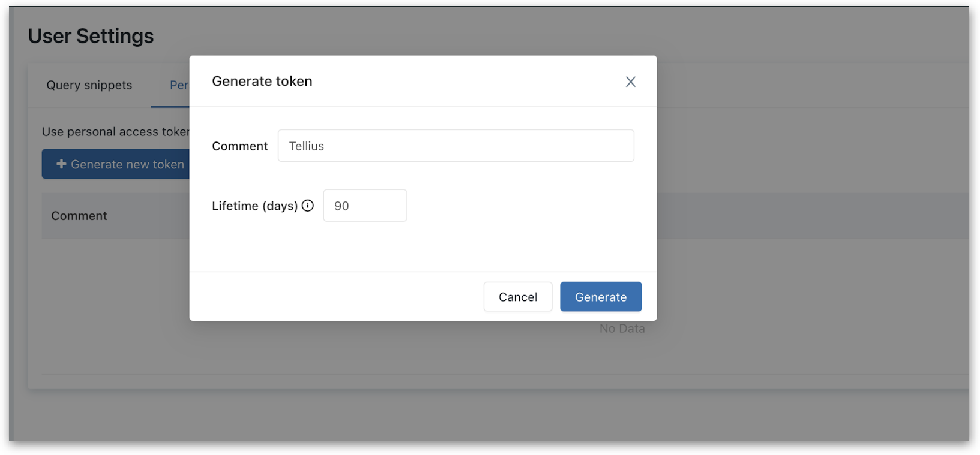Image resolution: width=980 pixels, height=455 pixels.
Task: Switch to the Query snippets tab
Action: tap(89, 85)
